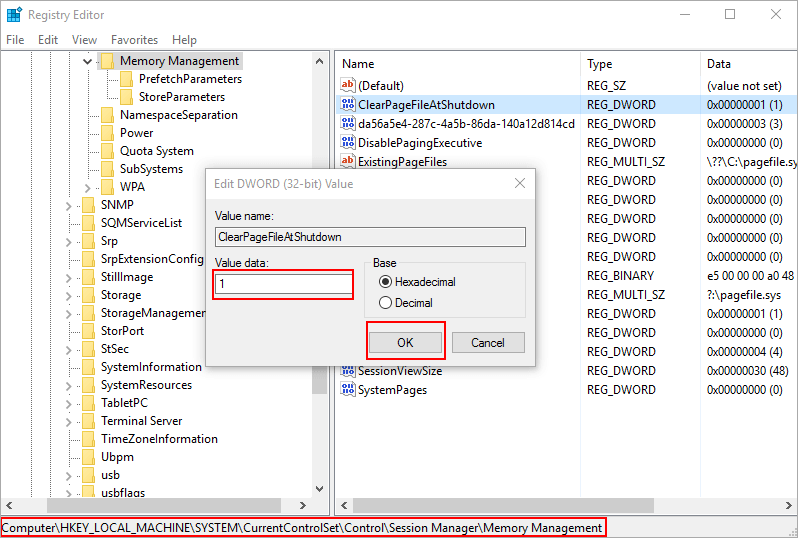Expand the StillImage key
The height and width of the screenshot is (538, 798).
coord(69,278)
